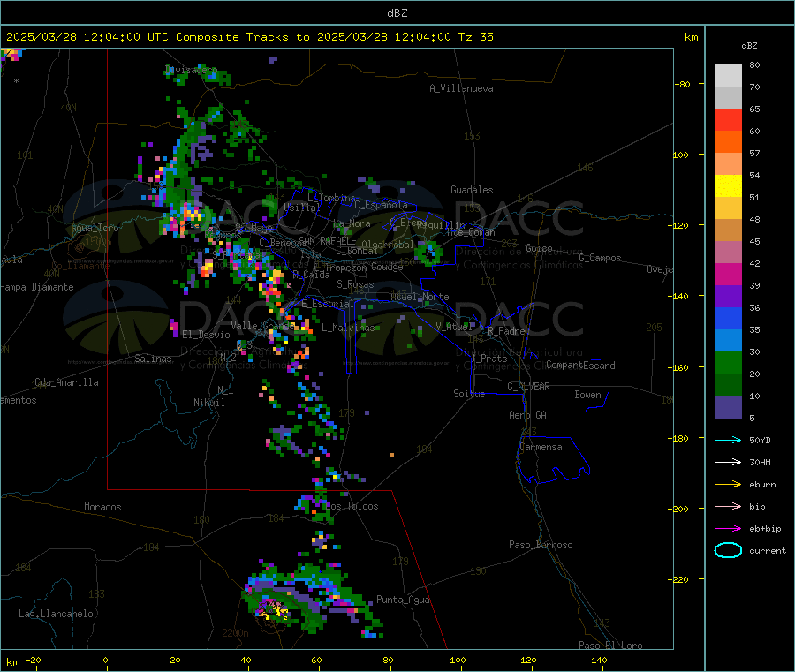795x672 pixels.
Task: Click the 'Morados' map label
Action: (102, 507)
